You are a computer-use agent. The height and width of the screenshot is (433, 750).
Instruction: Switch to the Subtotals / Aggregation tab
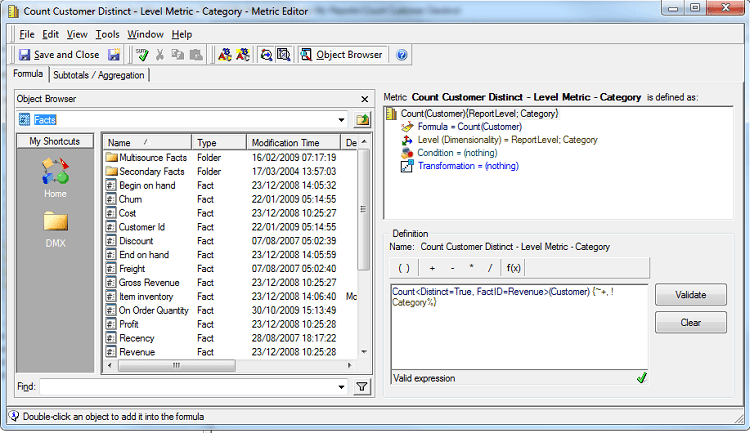pos(98,74)
